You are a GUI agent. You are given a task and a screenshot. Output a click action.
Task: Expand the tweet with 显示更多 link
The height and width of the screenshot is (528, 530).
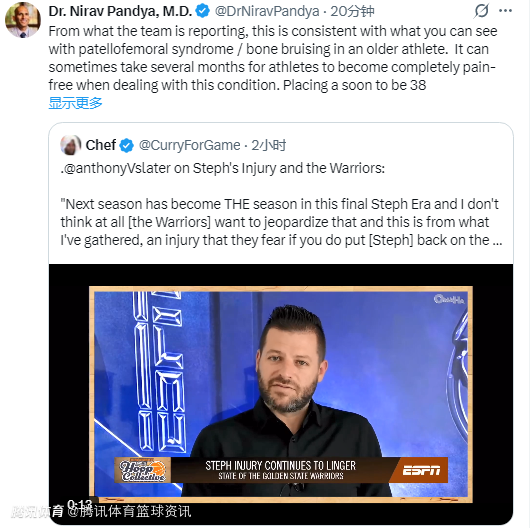click(x=75, y=103)
